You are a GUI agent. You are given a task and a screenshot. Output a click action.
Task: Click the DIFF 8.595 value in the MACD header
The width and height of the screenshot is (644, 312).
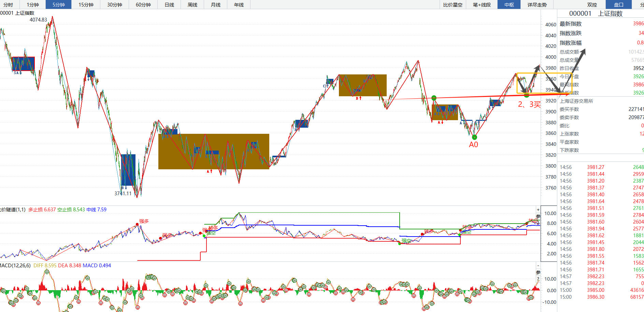click(x=45, y=266)
